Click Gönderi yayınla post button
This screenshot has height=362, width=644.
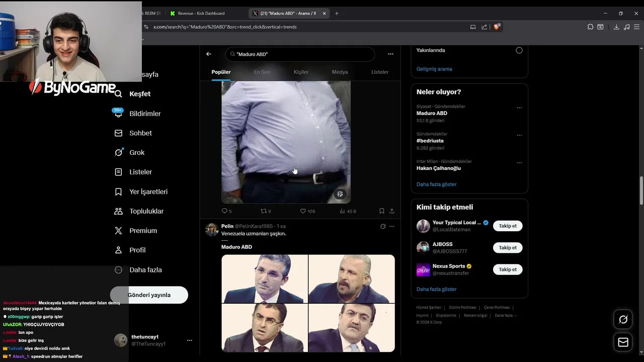click(x=149, y=295)
